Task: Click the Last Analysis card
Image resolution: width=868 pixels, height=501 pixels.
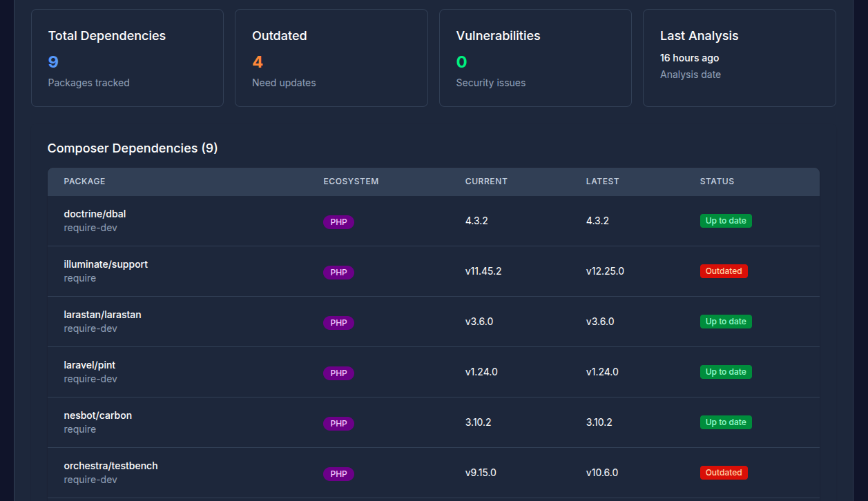Action: (x=739, y=58)
